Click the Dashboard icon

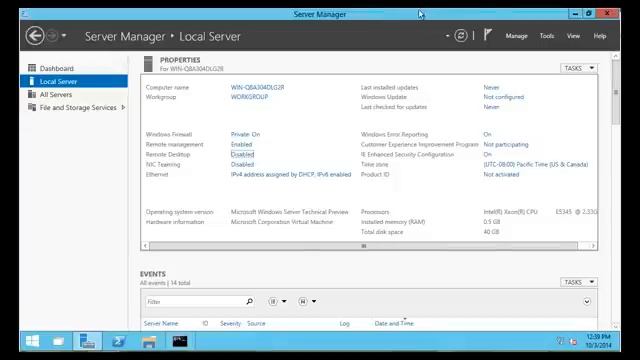coord(32,68)
